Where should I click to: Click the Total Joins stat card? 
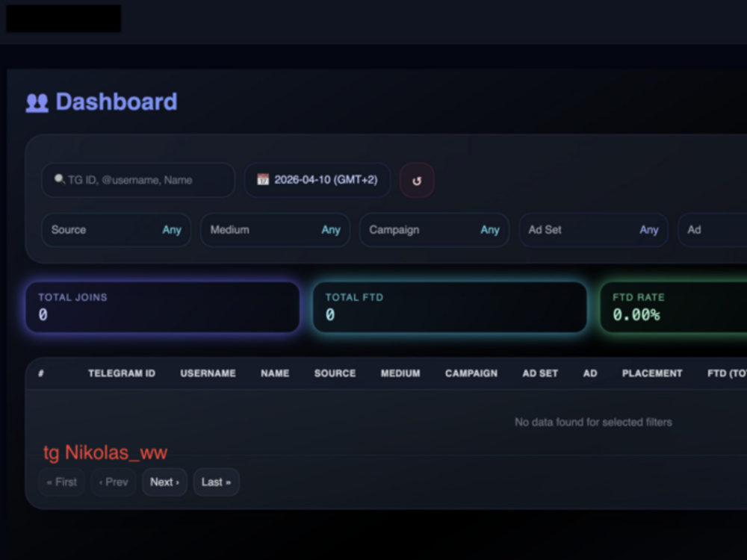point(162,307)
